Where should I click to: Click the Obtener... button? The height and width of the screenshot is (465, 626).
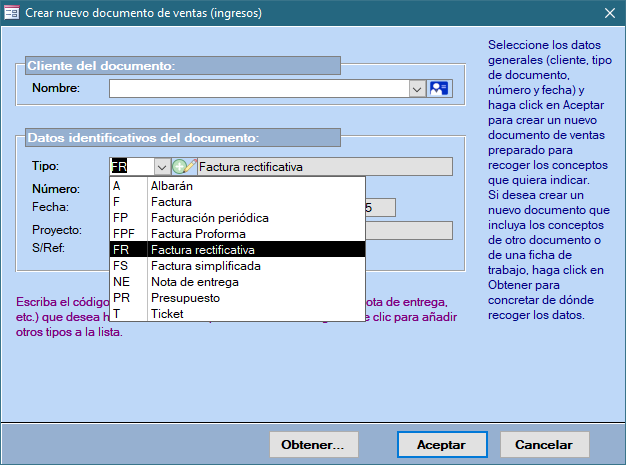(313, 444)
